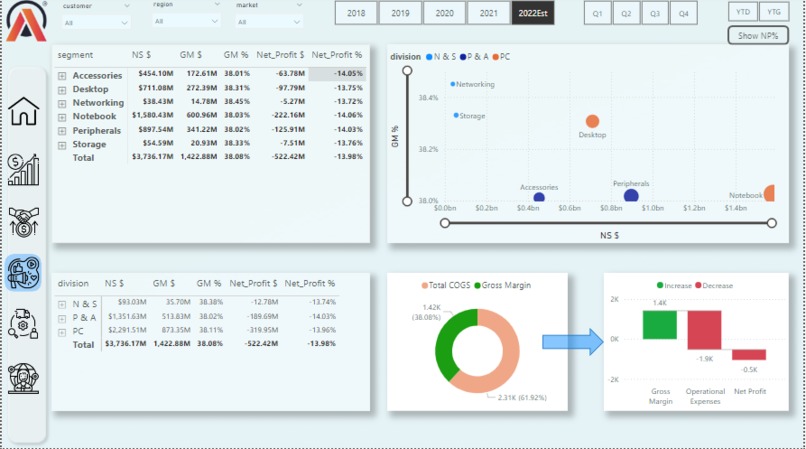
Task: Expand the Desktop segment row
Action: click(62, 89)
